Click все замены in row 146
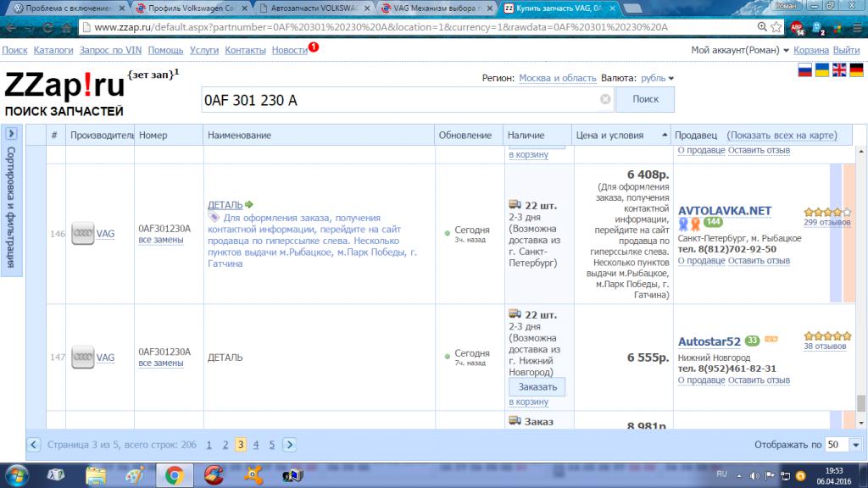Image resolution: width=868 pixels, height=488 pixels. point(160,240)
